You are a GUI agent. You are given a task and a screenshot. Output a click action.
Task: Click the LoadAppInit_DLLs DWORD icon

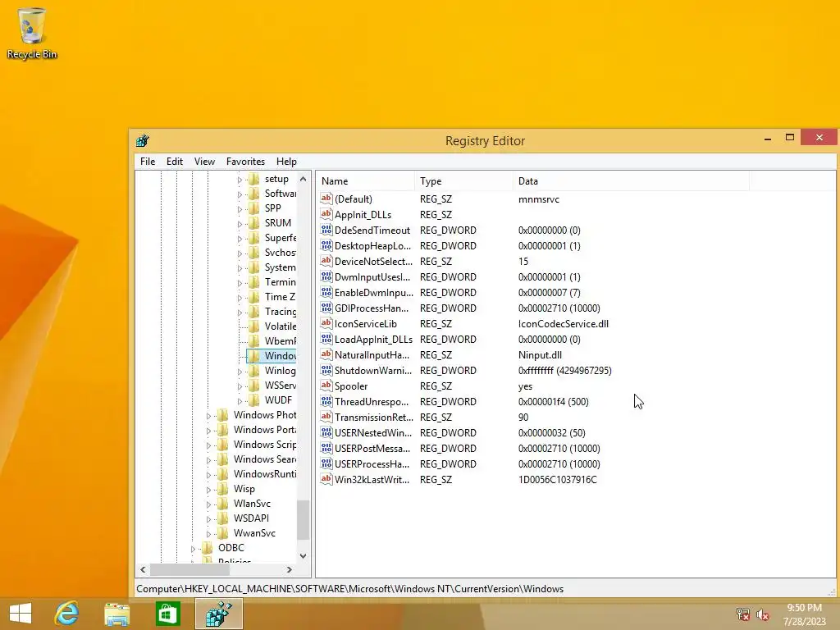326,339
